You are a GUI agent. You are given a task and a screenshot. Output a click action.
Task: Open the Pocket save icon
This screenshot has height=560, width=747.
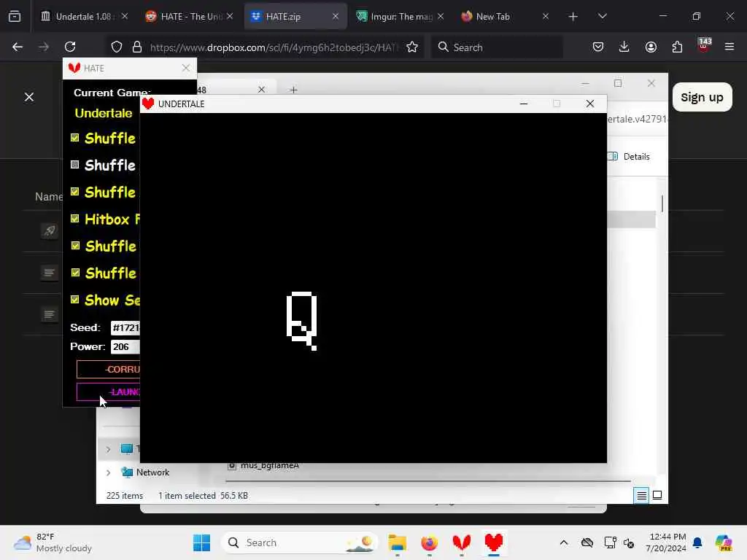point(598,47)
